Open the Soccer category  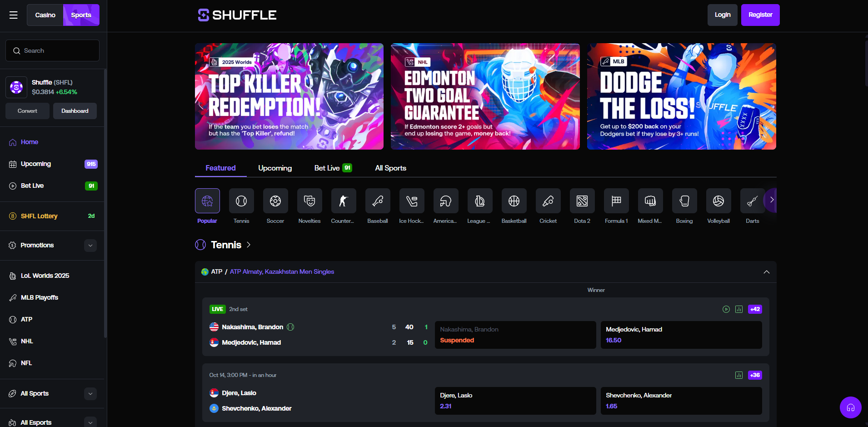tap(275, 201)
